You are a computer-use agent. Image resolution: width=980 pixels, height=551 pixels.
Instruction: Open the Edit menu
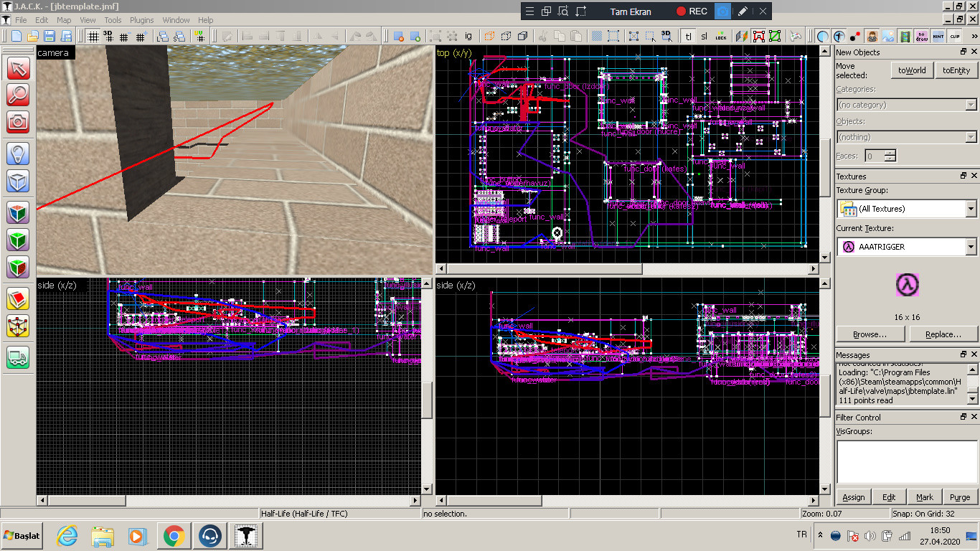pos(42,20)
